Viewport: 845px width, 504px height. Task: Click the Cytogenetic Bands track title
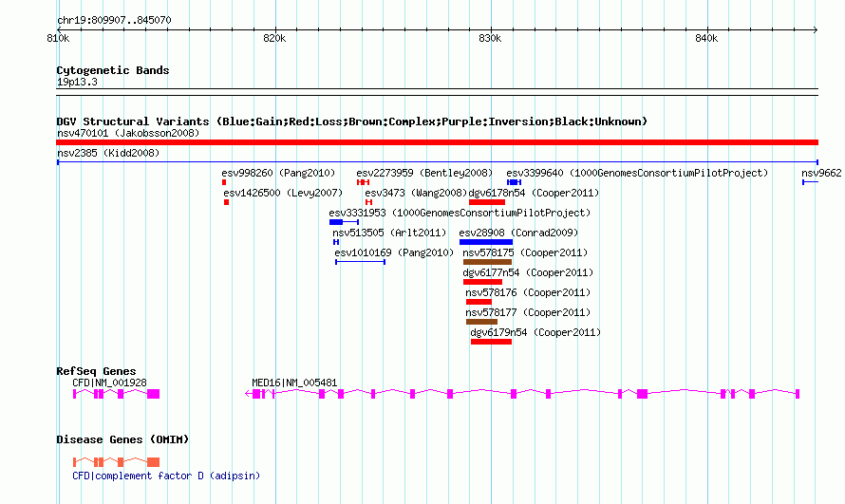coord(113,70)
